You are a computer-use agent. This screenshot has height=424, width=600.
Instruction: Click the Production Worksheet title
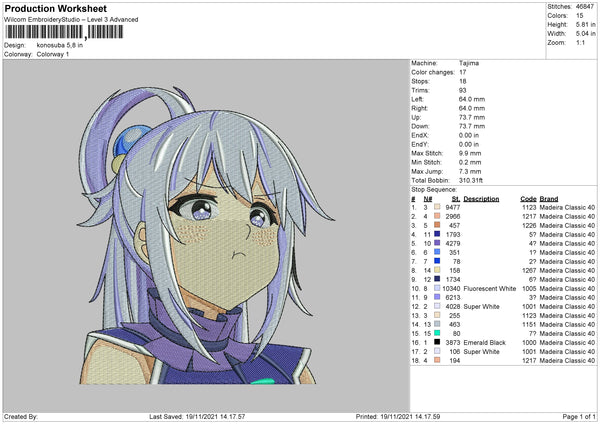pyautogui.click(x=55, y=8)
